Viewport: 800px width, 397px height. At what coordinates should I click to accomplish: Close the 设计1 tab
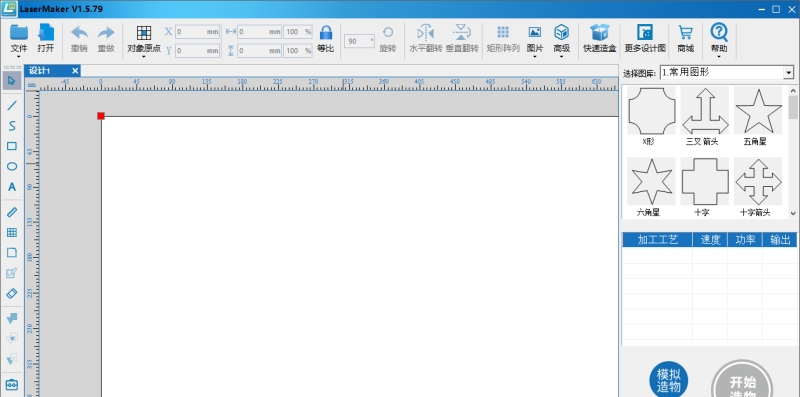coord(75,71)
